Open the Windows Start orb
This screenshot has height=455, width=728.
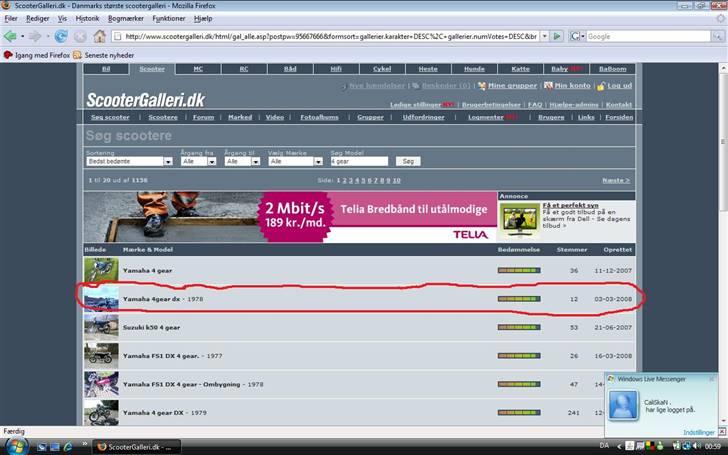click(14, 445)
